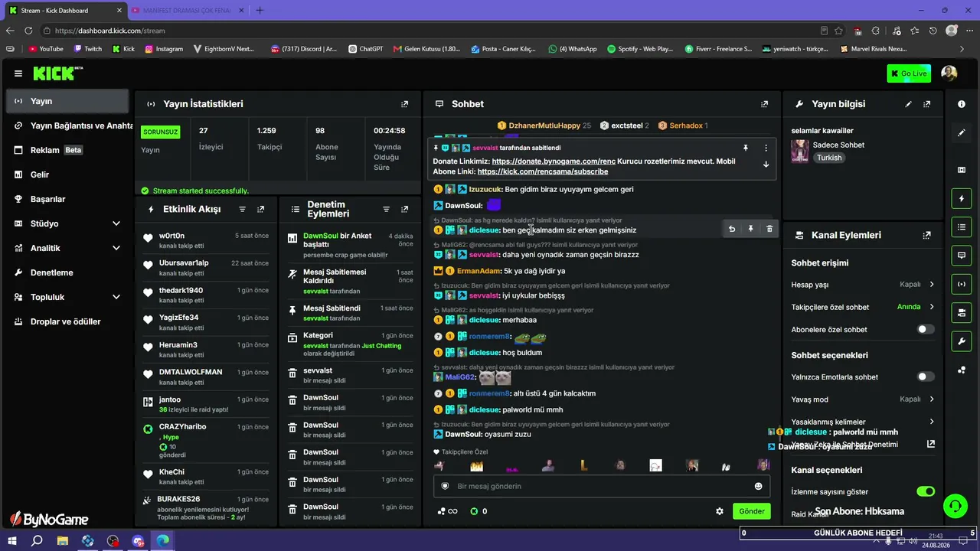Open chat settings gear next to Gönder
The image size is (980, 551).
click(720, 511)
